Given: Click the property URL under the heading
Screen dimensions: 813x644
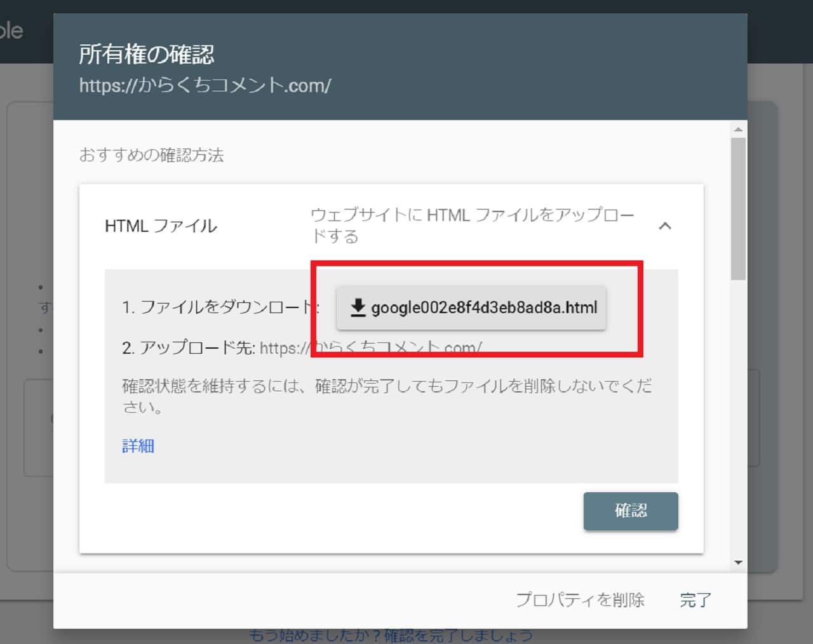Looking at the screenshot, I should [205, 85].
